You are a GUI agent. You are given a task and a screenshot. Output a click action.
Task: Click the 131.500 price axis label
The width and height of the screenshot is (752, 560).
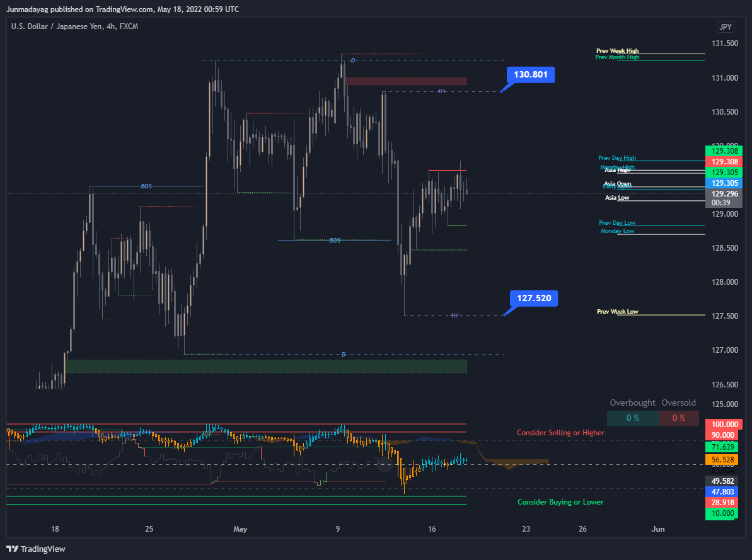[725, 43]
